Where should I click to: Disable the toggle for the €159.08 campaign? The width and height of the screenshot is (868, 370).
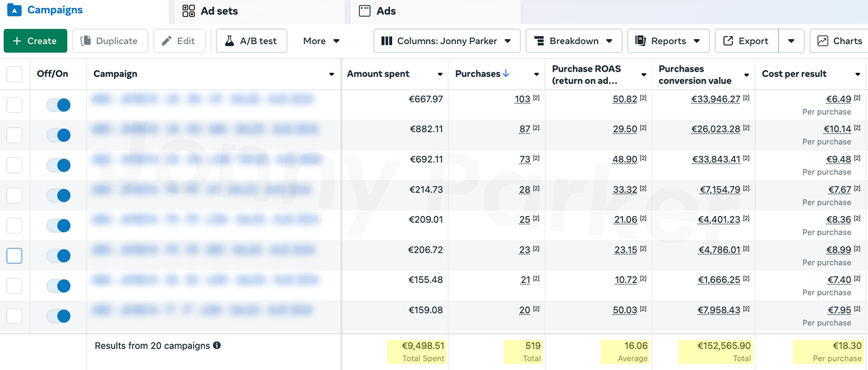[x=59, y=316]
